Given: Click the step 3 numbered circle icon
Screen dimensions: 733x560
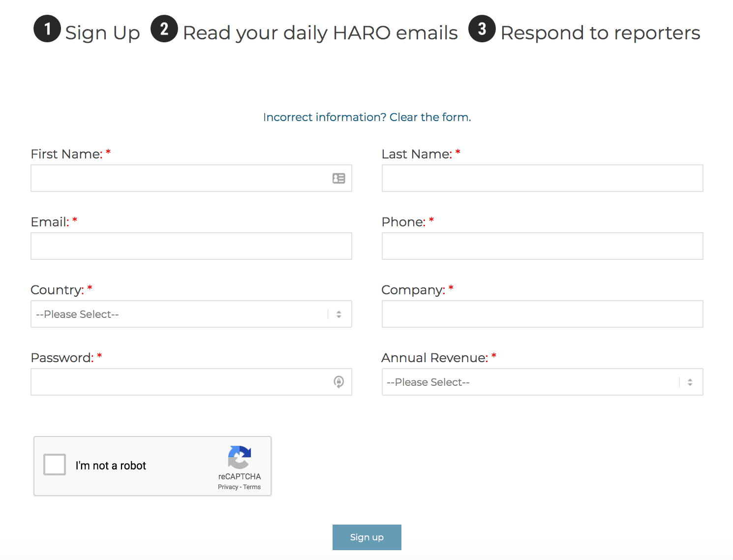Looking at the screenshot, I should (x=482, y=29).
